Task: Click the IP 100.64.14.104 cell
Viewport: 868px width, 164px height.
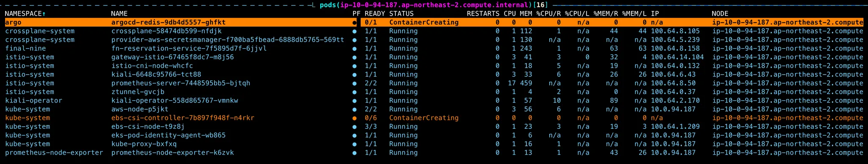Action: pyautogui.click(x=677, y=57)
